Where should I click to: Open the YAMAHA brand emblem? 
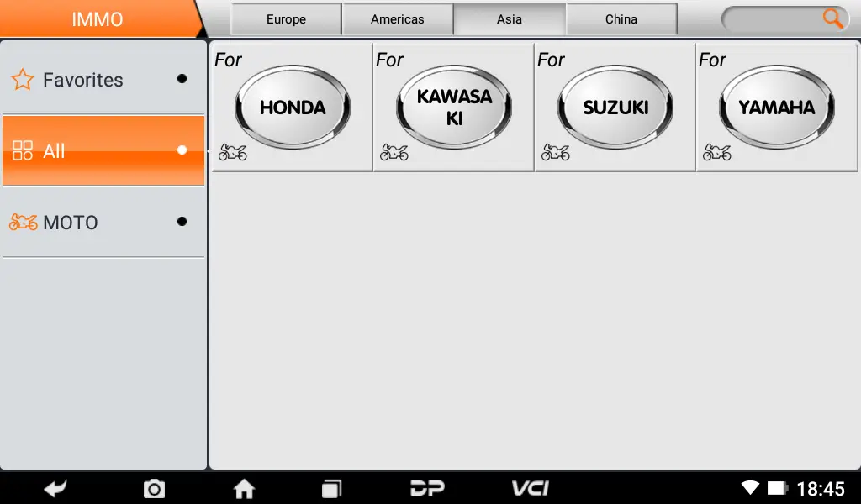pyautogui.click(x=776, y=108)
